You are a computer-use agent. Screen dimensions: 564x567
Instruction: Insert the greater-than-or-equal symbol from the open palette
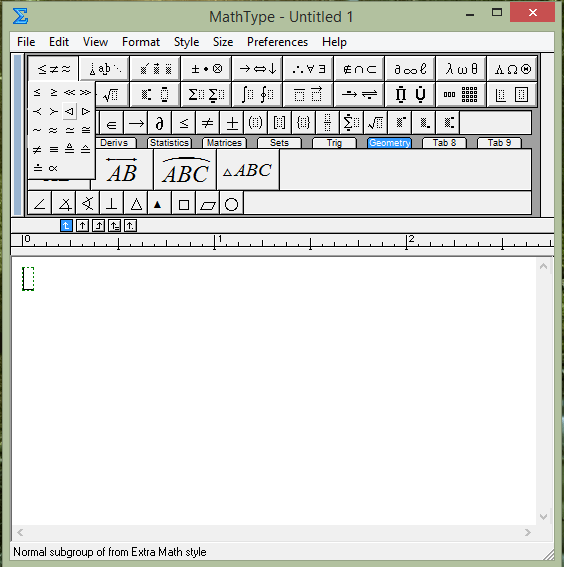[54, 93]
